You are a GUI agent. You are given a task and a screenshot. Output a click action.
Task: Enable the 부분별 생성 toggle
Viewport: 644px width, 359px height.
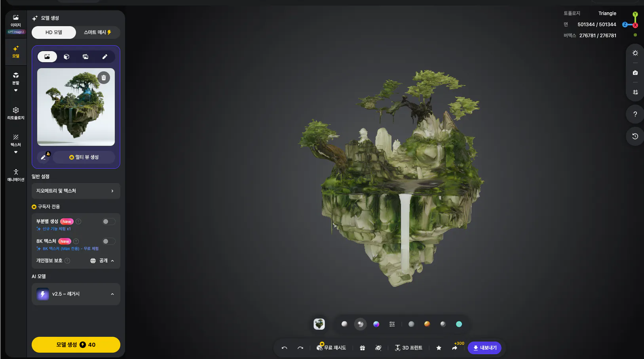109,222
